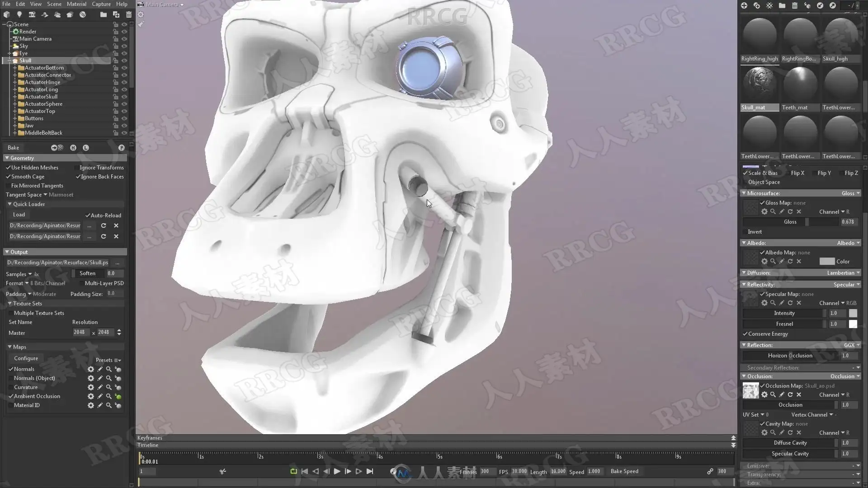Open the Capture menu

(101, 4)
